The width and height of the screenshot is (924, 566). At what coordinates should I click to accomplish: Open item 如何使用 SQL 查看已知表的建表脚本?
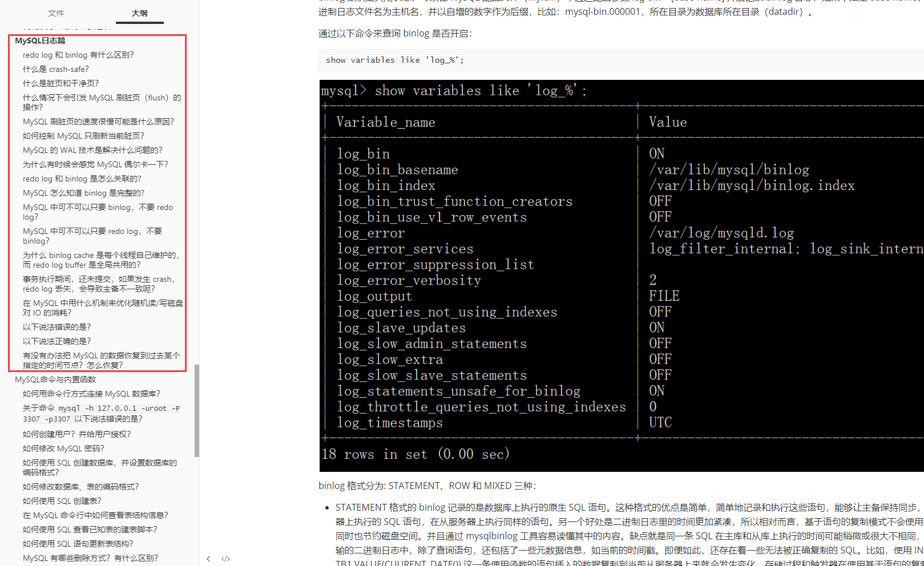90,529
